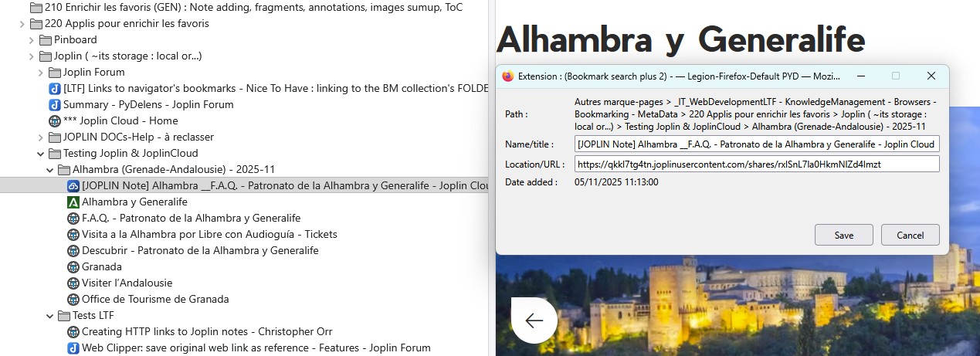Image resolution: width=980 pixels, height=356 pixels.
Task: Open the [LTF] Links to navigator's bookmarks
Action: pos(276,88)
